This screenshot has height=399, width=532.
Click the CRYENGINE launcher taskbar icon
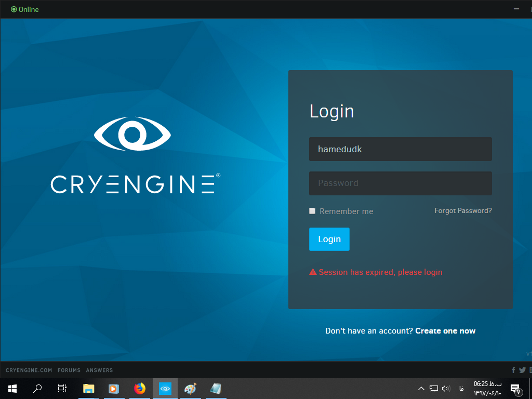click(165, 389)
